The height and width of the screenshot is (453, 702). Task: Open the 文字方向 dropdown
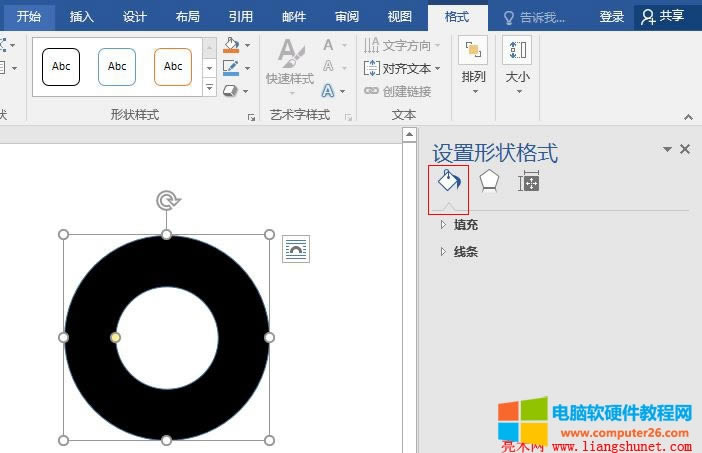click(402, 45)
